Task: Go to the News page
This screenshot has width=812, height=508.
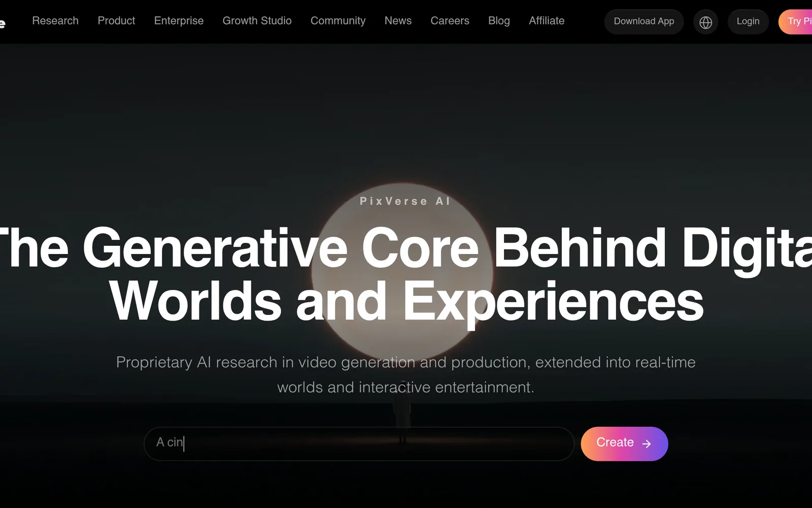Action: [x=398, y=21]
